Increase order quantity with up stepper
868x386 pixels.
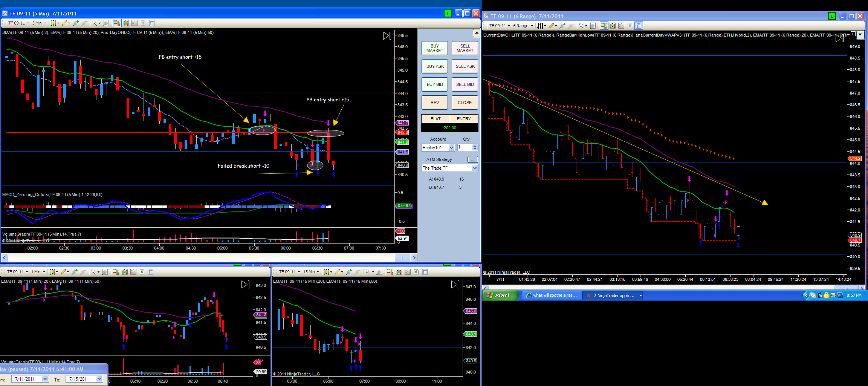(475, 146)
